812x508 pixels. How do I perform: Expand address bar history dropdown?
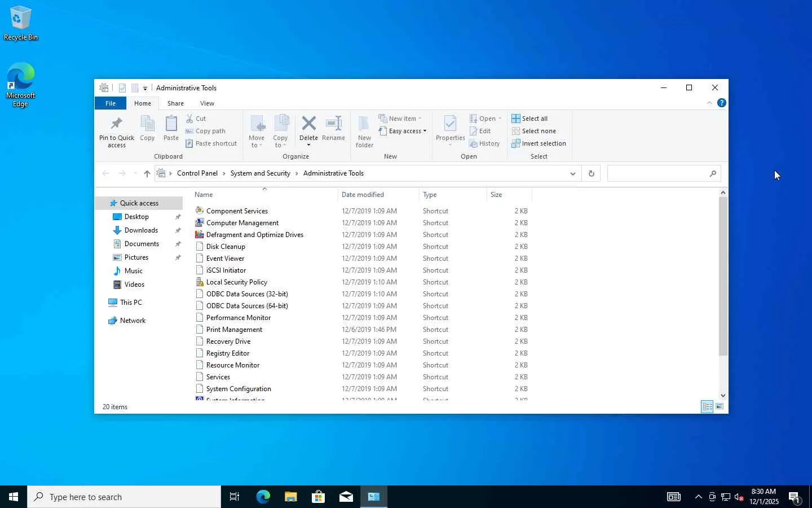coord(572,173)
